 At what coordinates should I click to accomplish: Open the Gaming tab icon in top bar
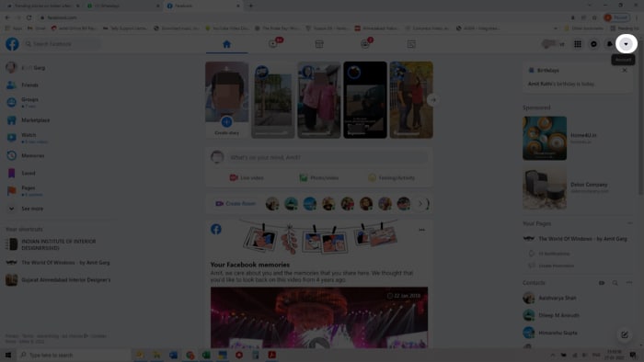(411, 44)
